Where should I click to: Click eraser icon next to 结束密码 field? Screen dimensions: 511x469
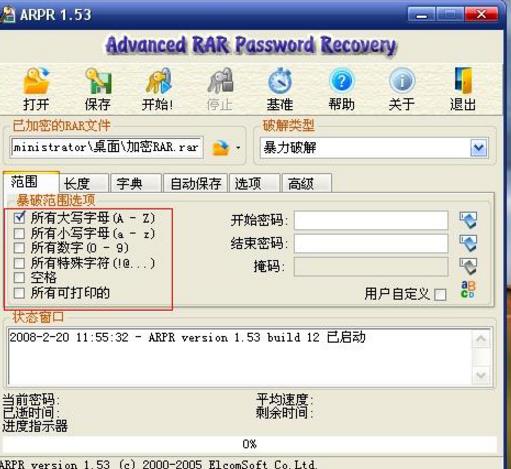pyautogui.click(x=468, y=243)
